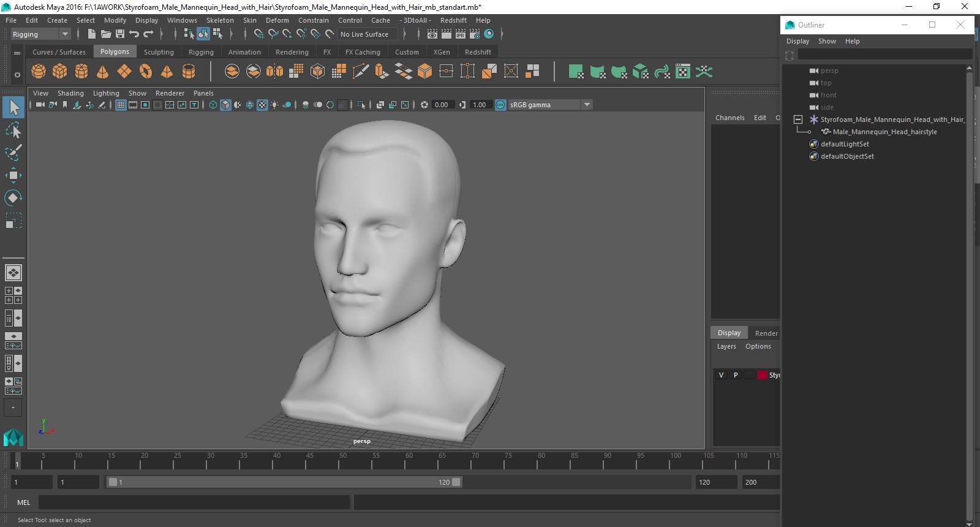Toggle the color management ON button
The image size is (980, 527).
click(x=500, y=105)
